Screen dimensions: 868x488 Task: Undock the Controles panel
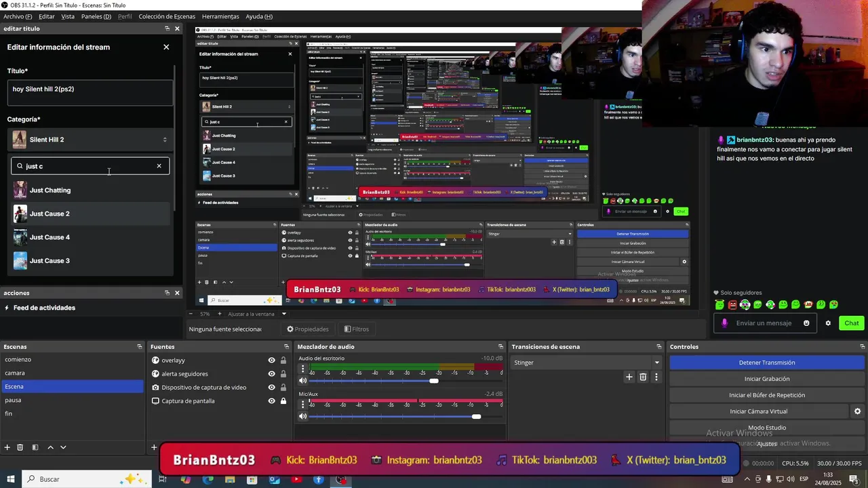pos(862,346)
